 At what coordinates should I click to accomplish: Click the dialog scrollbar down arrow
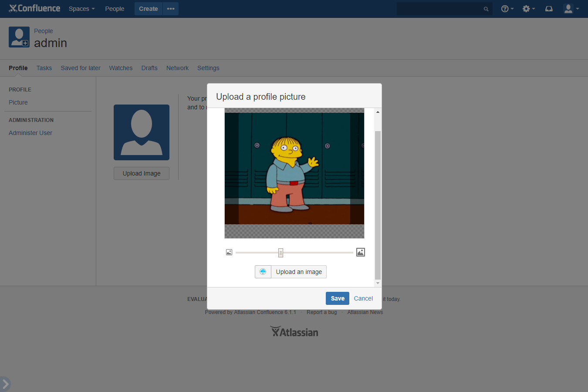(378, 283)
